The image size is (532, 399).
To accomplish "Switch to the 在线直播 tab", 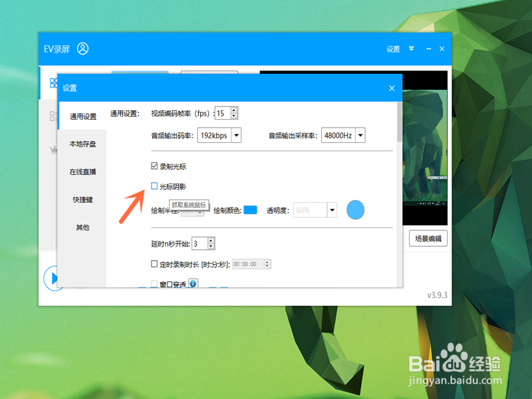I will (82, 172).
